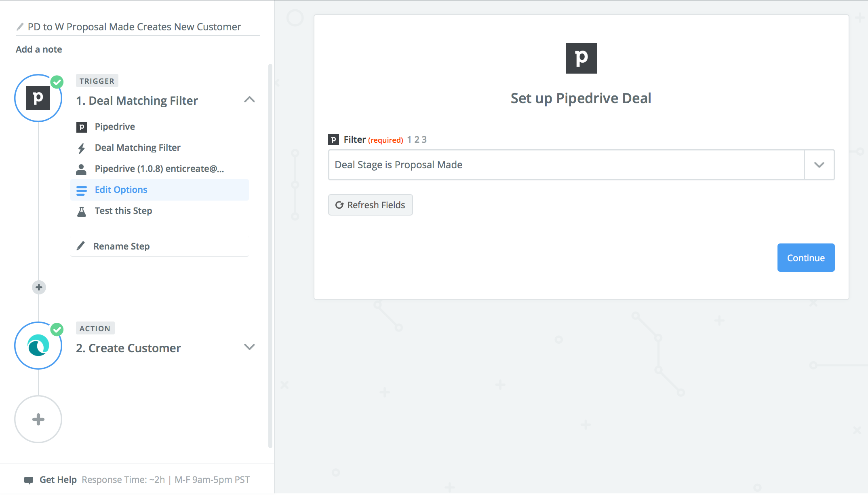This screenshot has height=495, width=868.
Task: Open the Test this Step menu item
Action: point(160,211)
